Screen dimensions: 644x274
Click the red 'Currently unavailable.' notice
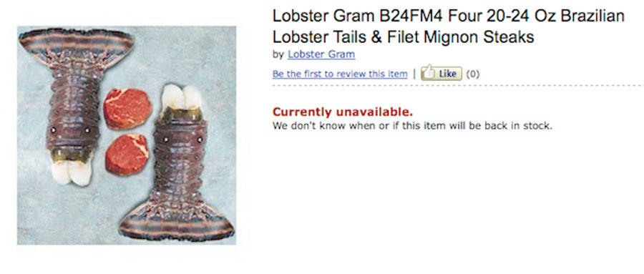(343, 112)
